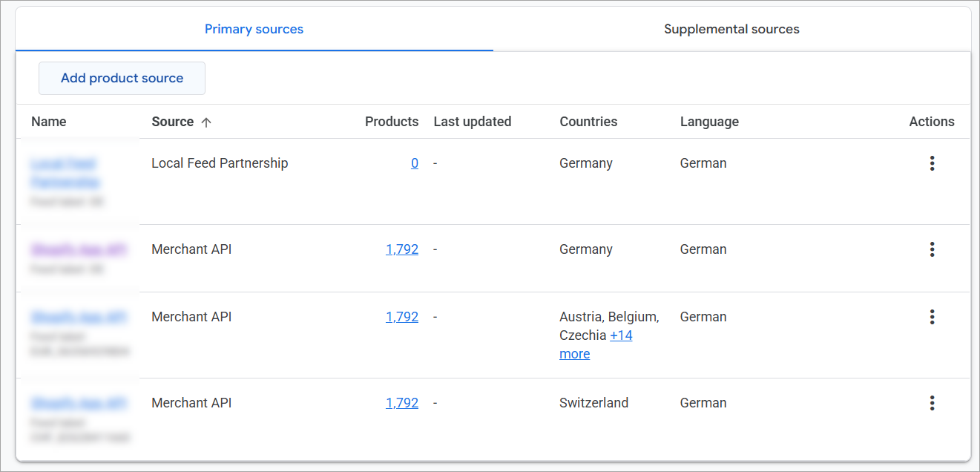Screen dimensions: 980x472
Task: Open three-dot menu for Germany Merchant API row
Action: [x=932, y=249]
